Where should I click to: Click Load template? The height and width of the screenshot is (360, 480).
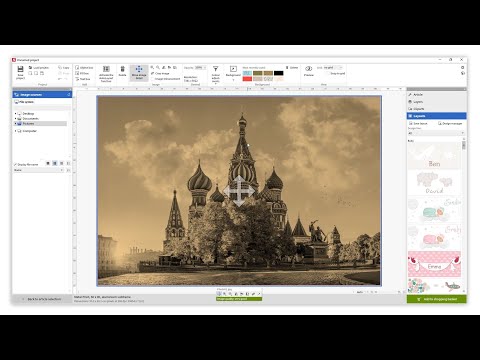(x=39, y=67)
